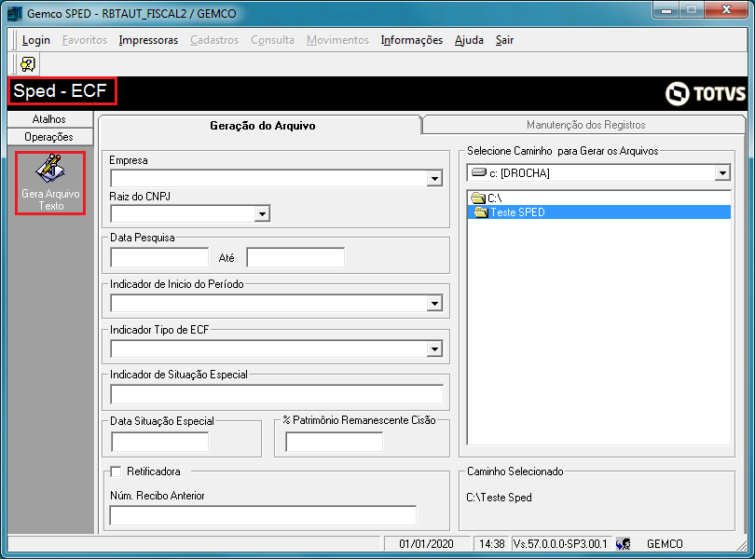This screenshot has width=755, height=560.
Task: Click % Patrimônio Remanescente Cisão field
Action: 335,442
